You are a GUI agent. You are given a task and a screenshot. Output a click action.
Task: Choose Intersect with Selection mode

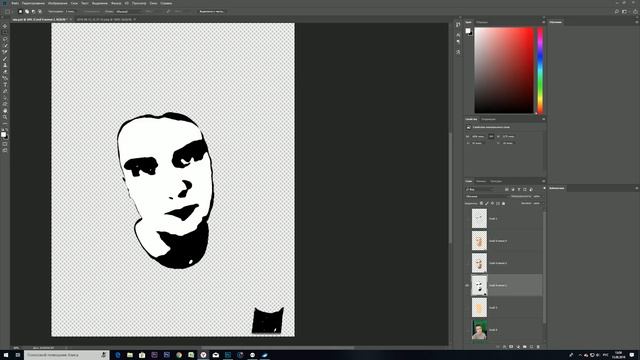click(x=40, y=11)
